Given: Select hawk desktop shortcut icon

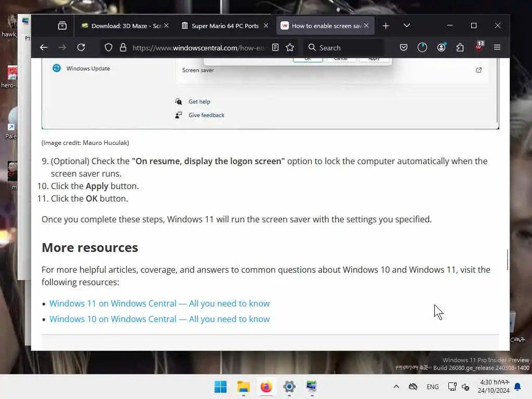Looking at the screenshot, I should (x=9, y=26).
